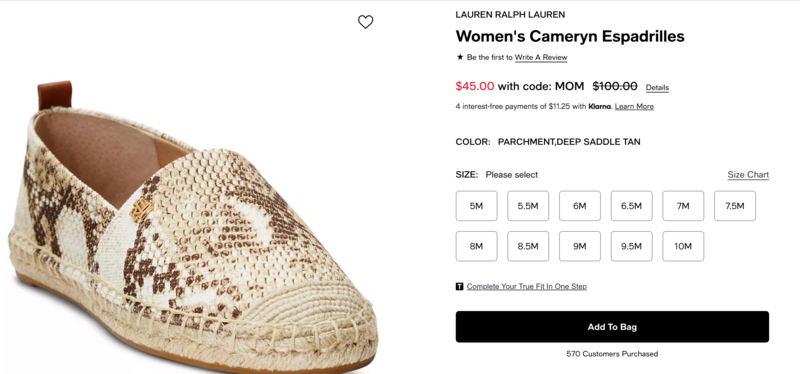Choose size 9.5M
This screenshot has width=800, height=374.
631,246
